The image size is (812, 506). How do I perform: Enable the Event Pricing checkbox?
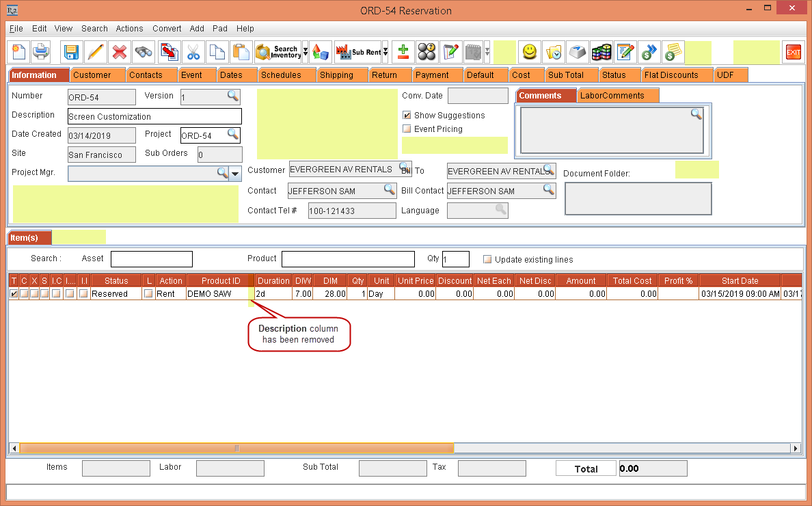point(407,129)
